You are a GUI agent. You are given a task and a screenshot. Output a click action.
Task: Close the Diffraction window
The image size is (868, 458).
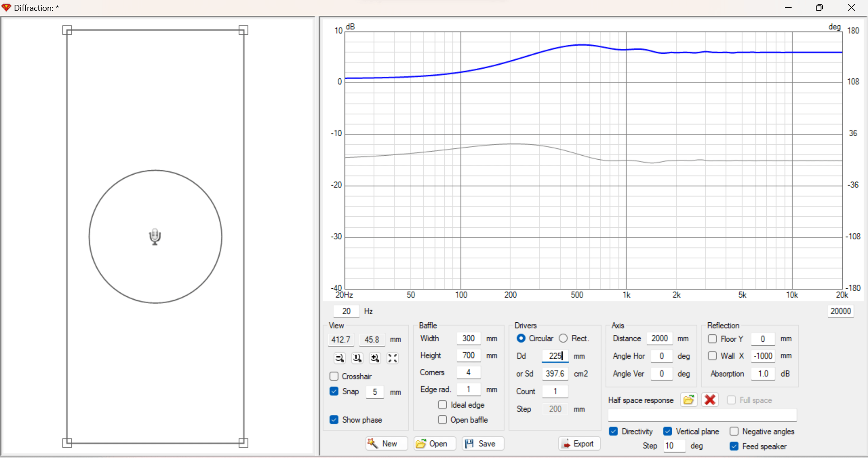coord(851,8)
